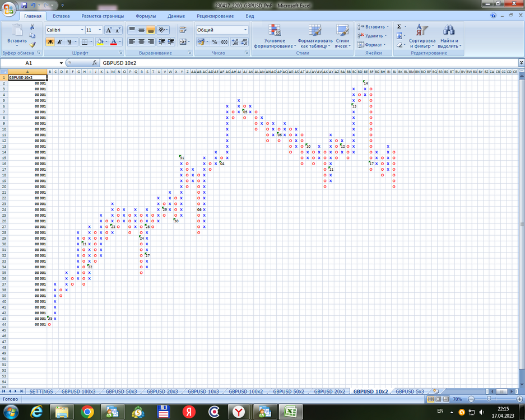Click the large Вставить paste button
525x420 pixels.
17,35
